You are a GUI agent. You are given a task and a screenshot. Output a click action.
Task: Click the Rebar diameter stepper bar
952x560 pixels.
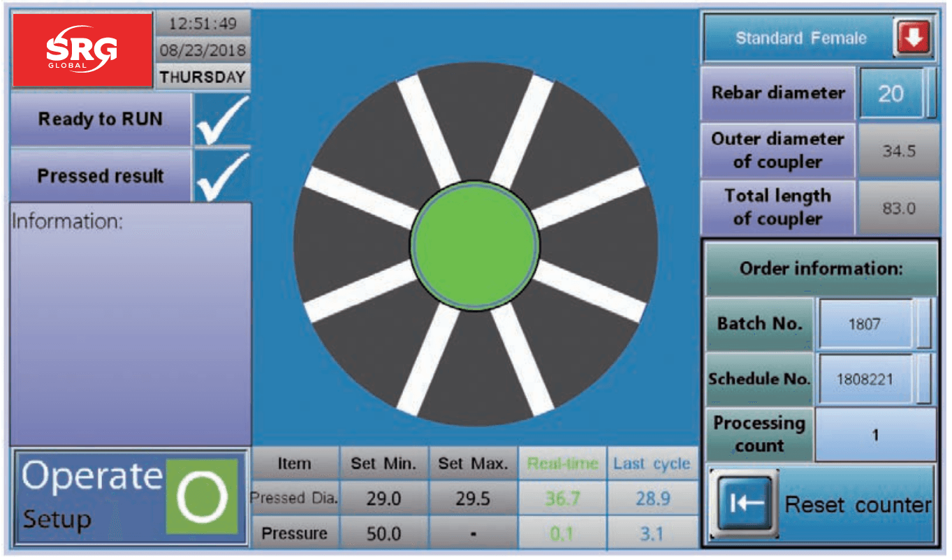(x=931, y=94)
